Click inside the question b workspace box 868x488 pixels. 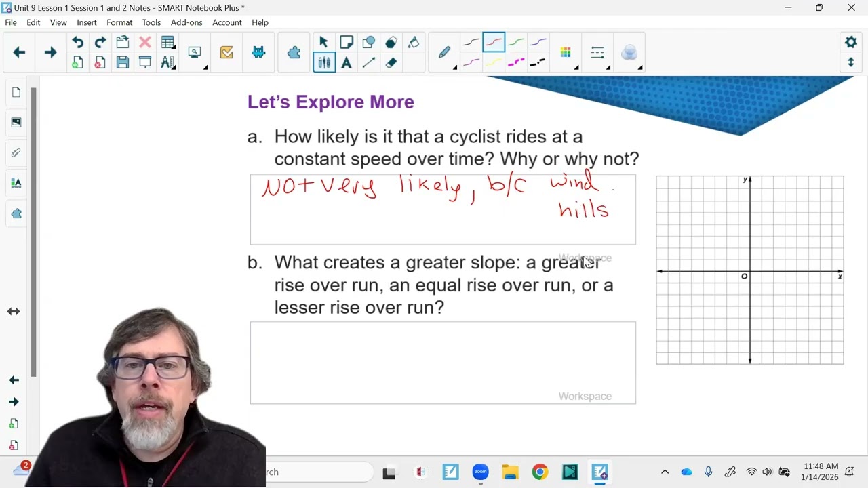(443, 363)
